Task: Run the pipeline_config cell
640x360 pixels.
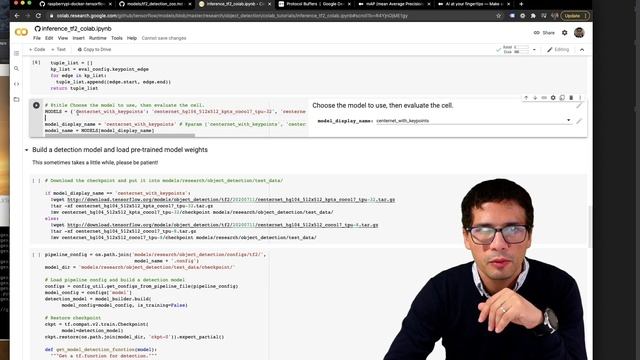Action: 36,255
